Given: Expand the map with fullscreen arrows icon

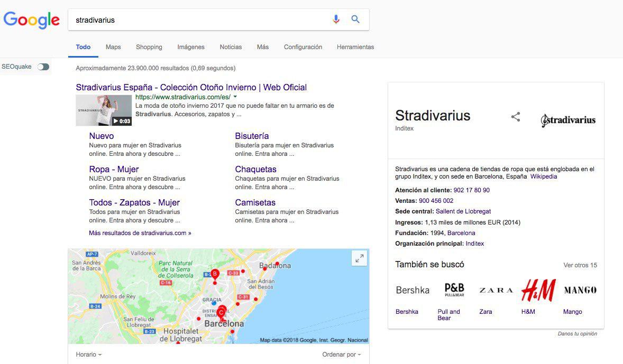Looking at the screenshot, I should coord(360,258).
